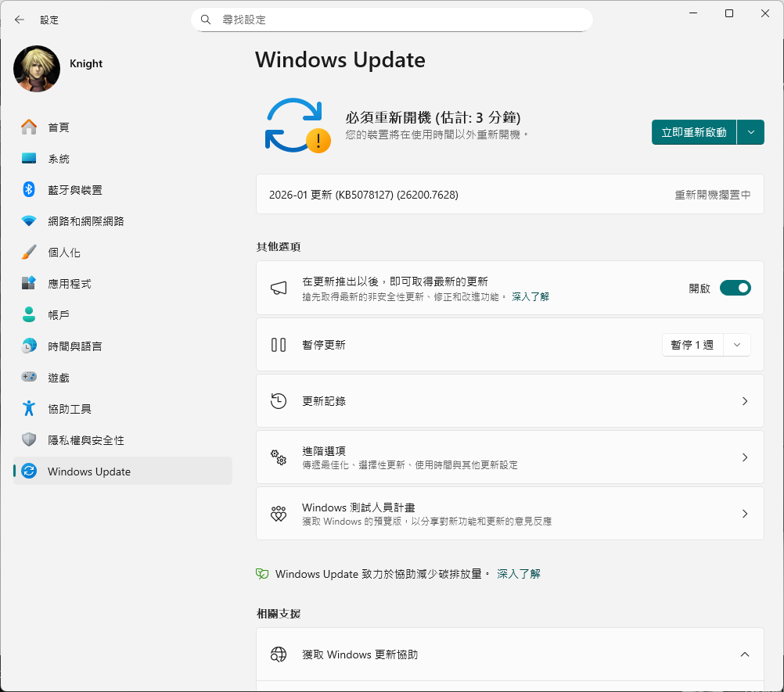Image resolution: width=784 pixels, height=692 pixels.
Task: Click the history clock icon for 更新記錄
Action: click(x=279, y=401)
